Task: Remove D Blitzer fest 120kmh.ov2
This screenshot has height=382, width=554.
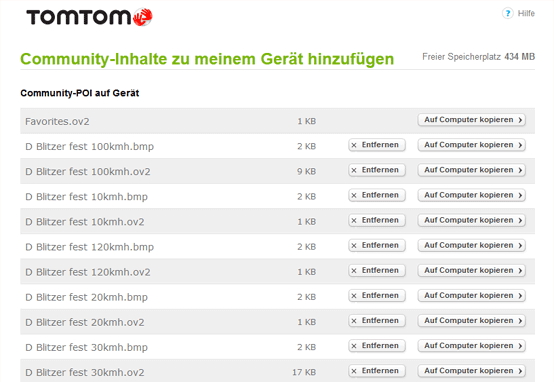Action: 377,270
